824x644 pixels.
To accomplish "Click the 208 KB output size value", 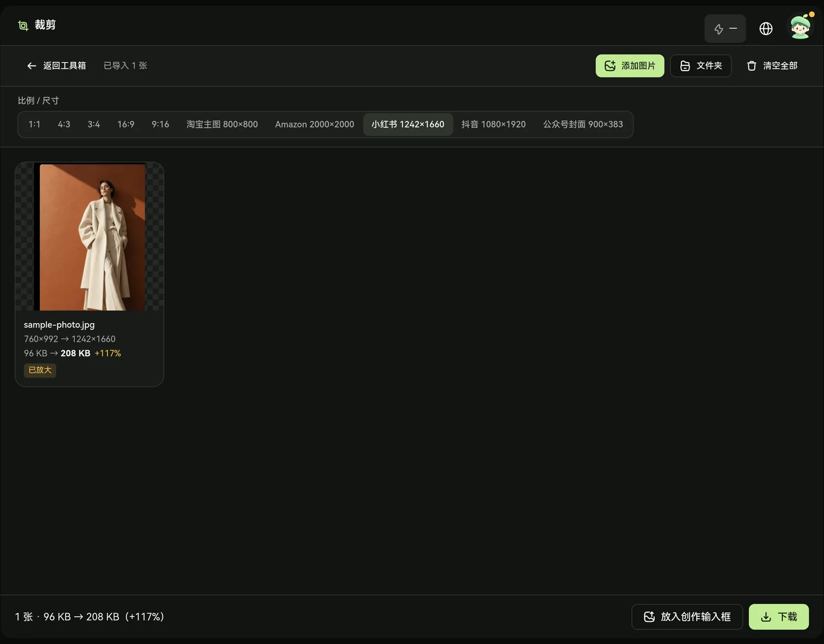I will click(x=76, y=354).
